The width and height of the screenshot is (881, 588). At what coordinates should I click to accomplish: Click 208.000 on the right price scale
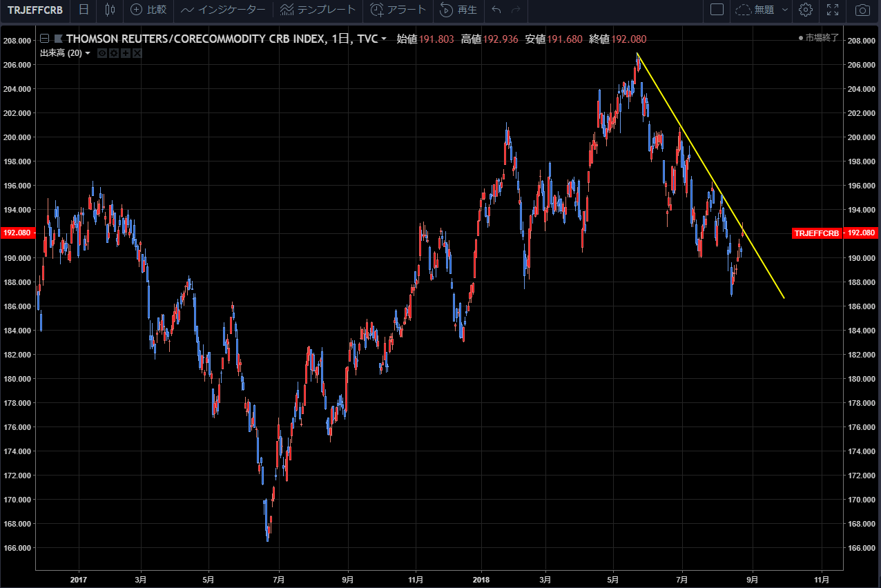point(861,41)
